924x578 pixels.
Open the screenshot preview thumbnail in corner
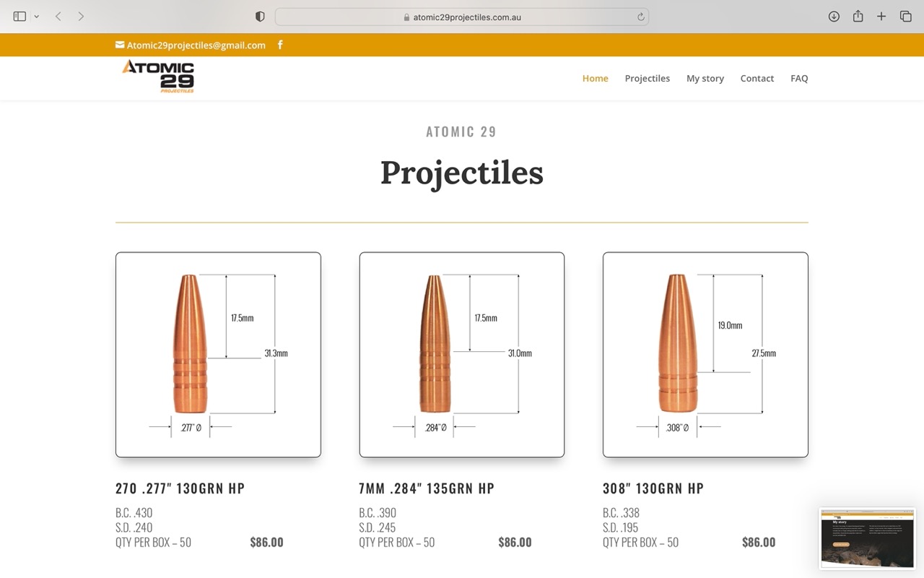tap(867, 538)
